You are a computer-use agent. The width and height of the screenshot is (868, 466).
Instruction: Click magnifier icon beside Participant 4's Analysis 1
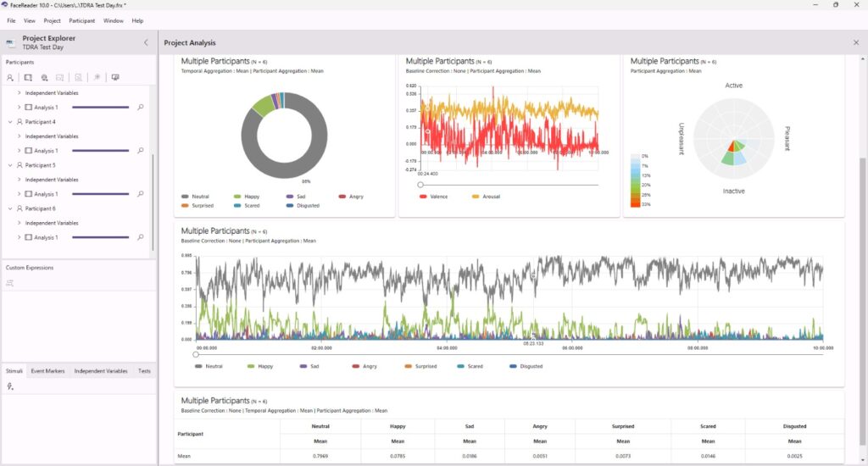(141, 151)
